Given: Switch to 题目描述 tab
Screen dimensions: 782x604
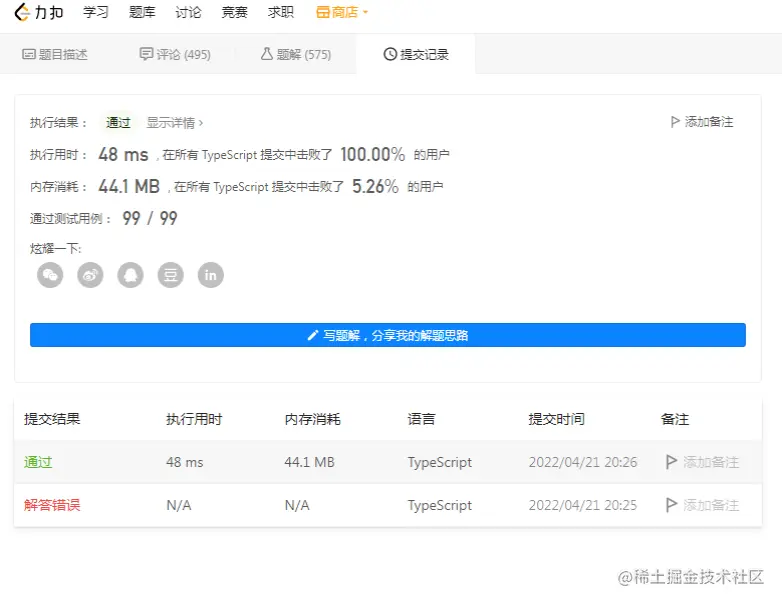Looking at the screenshot, I should click(x=55, y=54).
